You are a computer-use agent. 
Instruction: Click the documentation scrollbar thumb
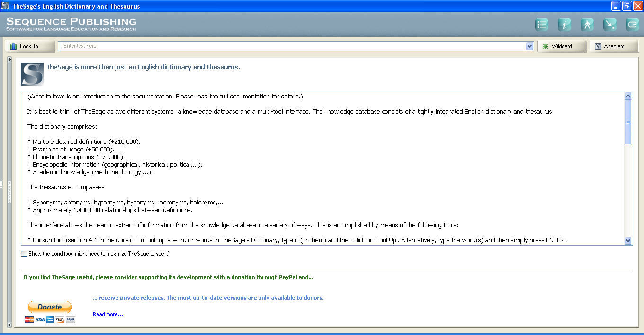tap(628, 123)
